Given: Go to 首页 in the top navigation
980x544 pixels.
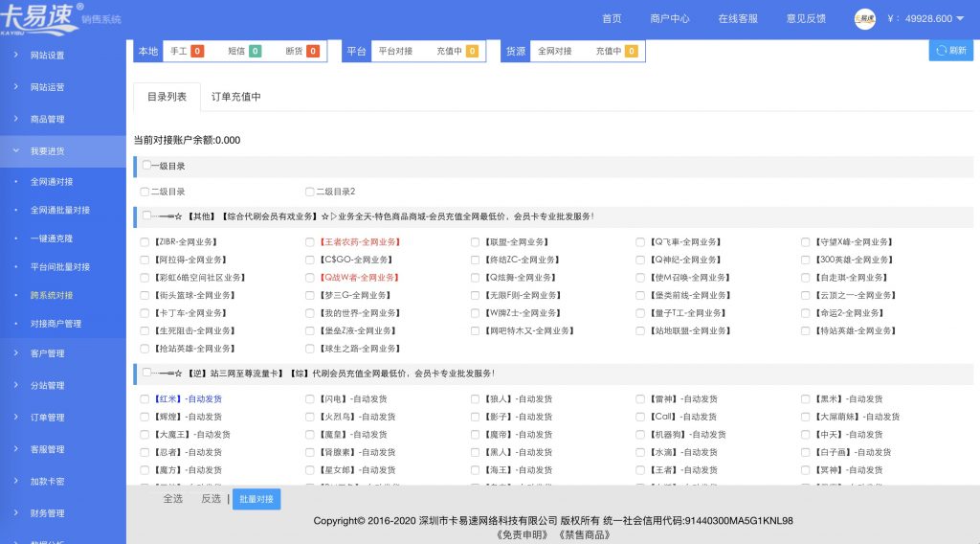Looking at the screenshot, I should 612,19.
